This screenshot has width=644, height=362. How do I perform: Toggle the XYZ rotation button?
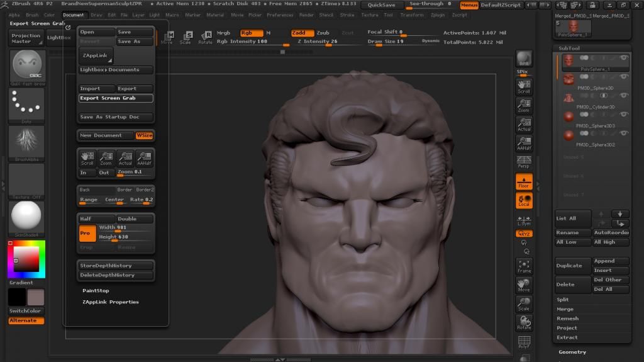524,233
